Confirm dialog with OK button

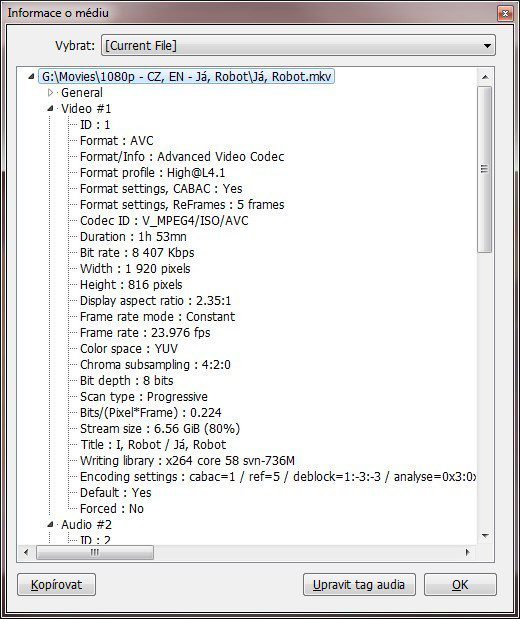coord(460,585)
